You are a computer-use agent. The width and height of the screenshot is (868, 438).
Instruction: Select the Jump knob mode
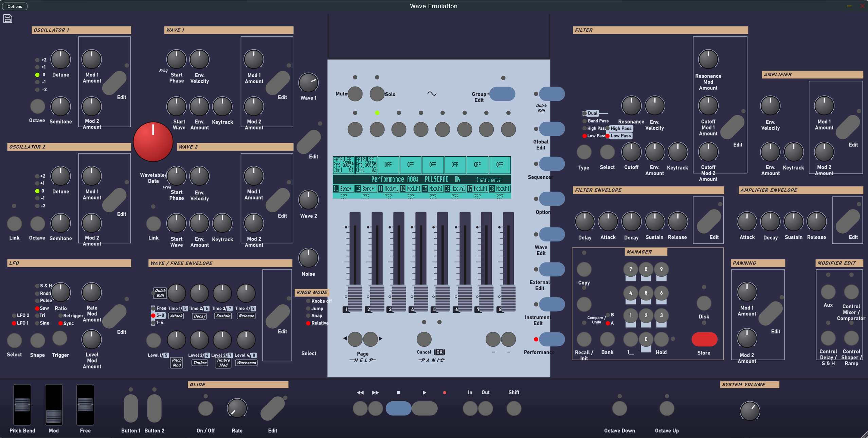point(308,309)
